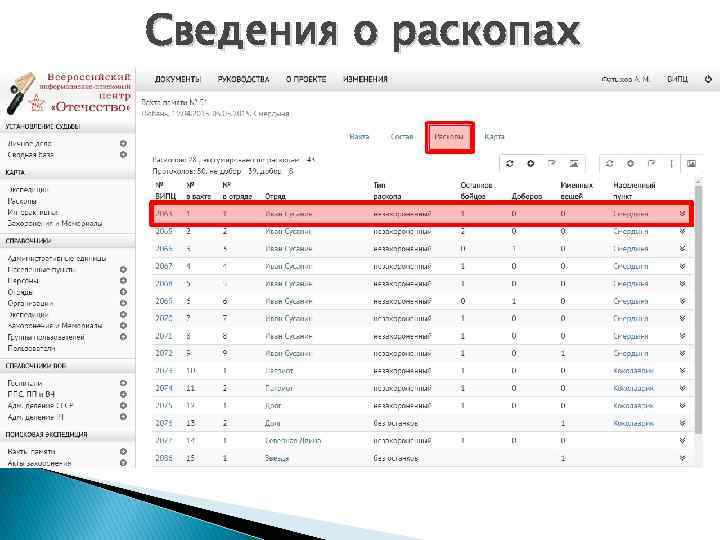Click plus icon next to Адм. деление СССР
Viewport: 720px width, 540px height.
coord(123,405)
